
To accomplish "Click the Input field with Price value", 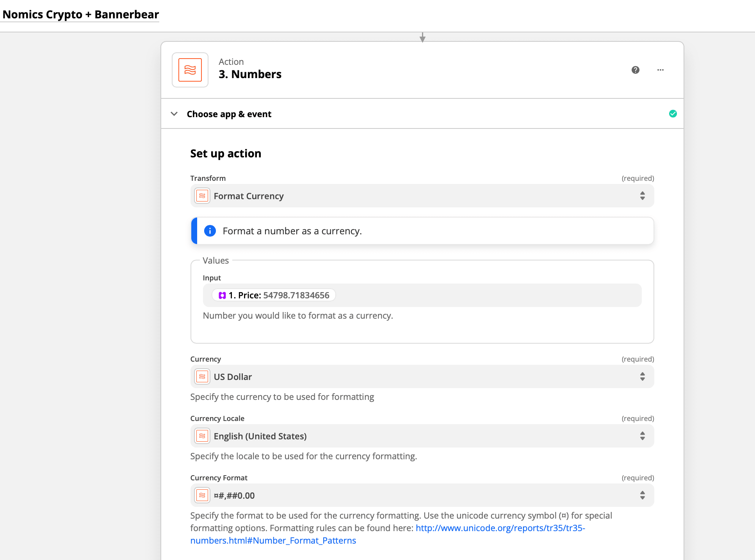I will [422, 295].
